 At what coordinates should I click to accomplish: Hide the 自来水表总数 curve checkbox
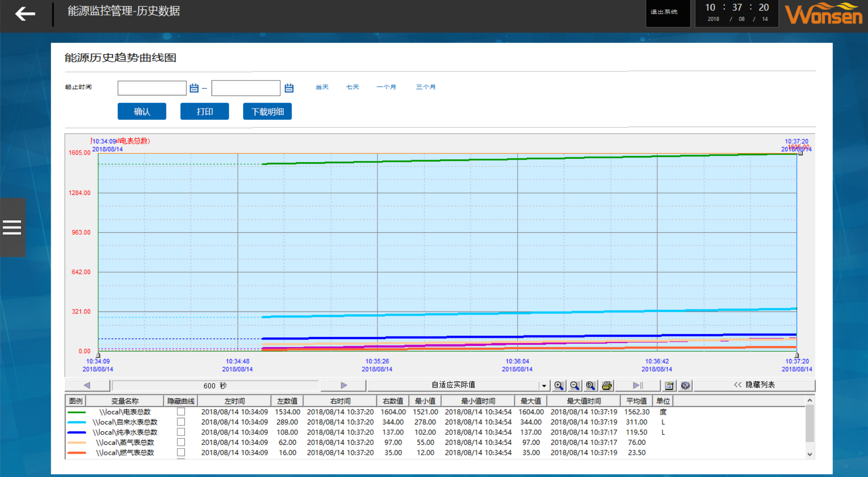(181, 422)
